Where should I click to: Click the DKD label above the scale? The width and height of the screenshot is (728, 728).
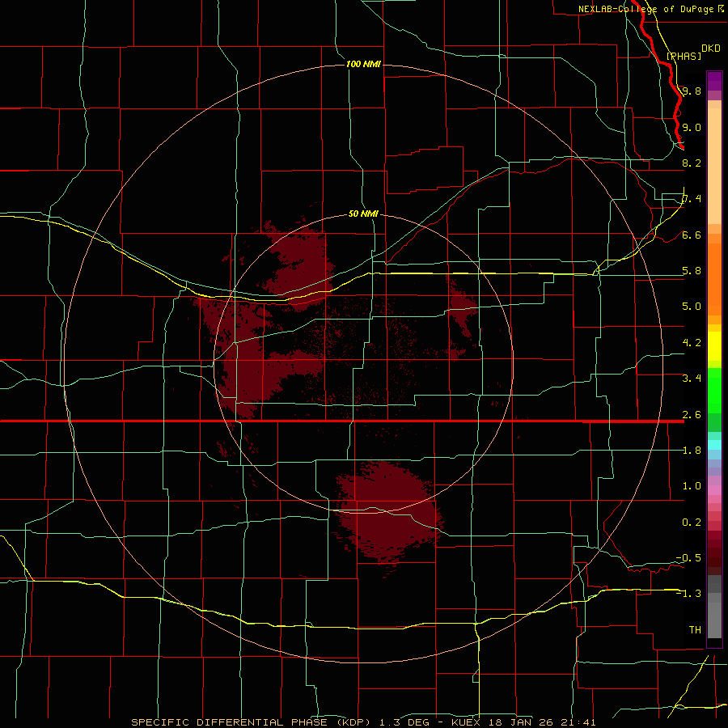coord(711,49)
